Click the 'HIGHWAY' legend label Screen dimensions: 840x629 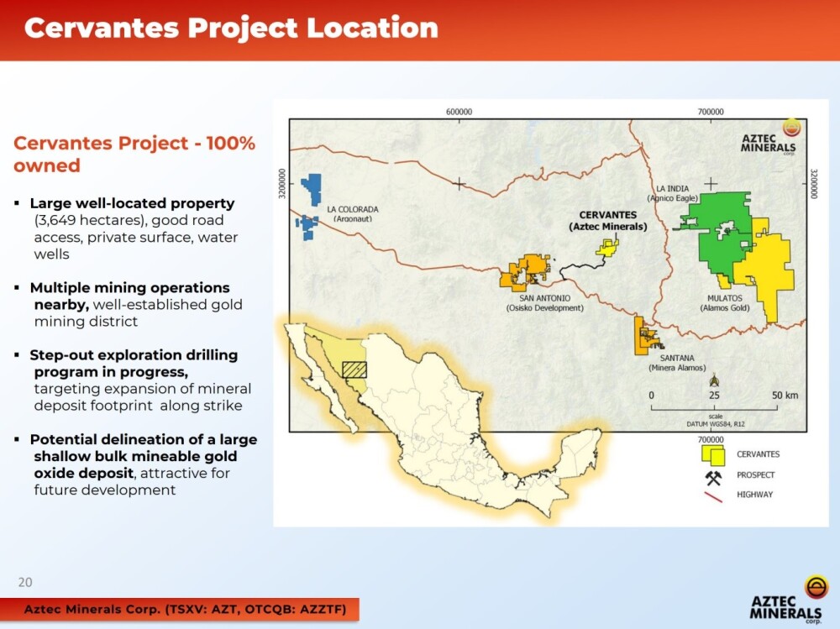point(755,495)
